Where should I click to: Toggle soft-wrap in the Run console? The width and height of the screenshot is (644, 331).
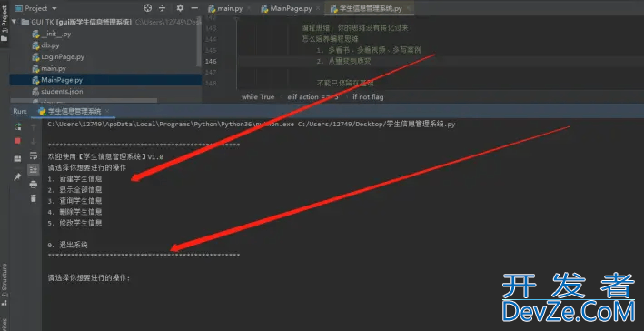tap(34, 155)
